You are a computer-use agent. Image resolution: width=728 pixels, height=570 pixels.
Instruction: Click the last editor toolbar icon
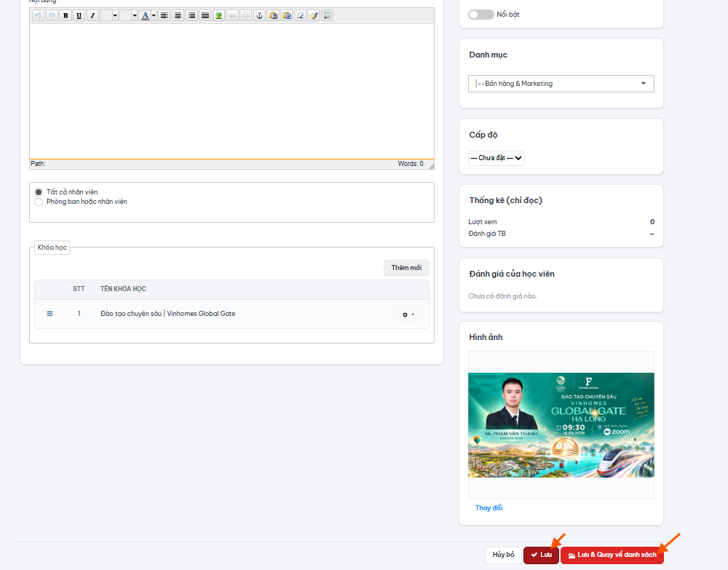[x=328, y=16]
